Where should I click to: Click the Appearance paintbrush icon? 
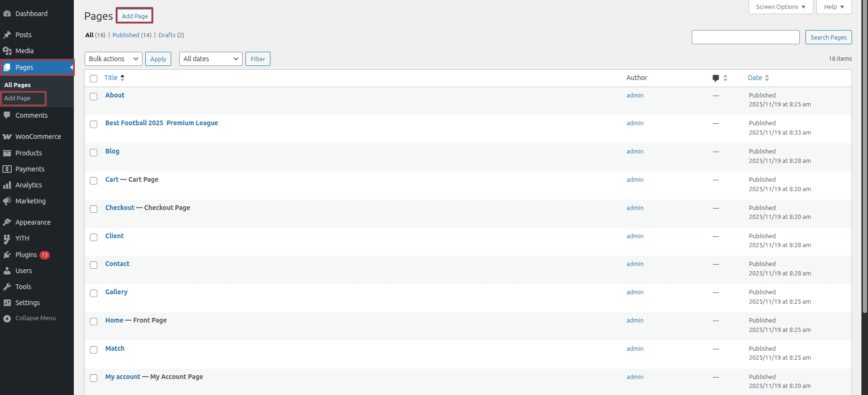[7, 222]
